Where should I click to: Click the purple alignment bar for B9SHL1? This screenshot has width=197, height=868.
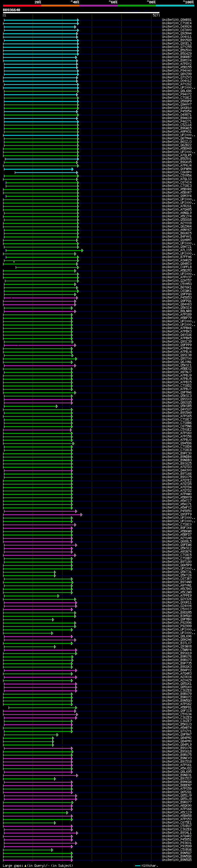pyautogui.click(x=41, y=833)
